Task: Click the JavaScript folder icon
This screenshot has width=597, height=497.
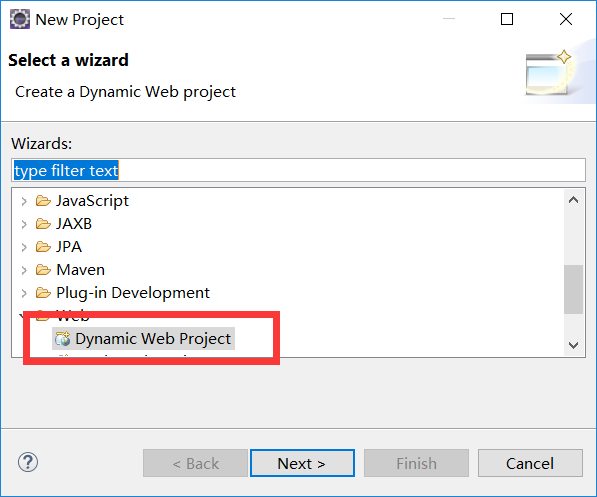Action: click(x=43, y=201)
